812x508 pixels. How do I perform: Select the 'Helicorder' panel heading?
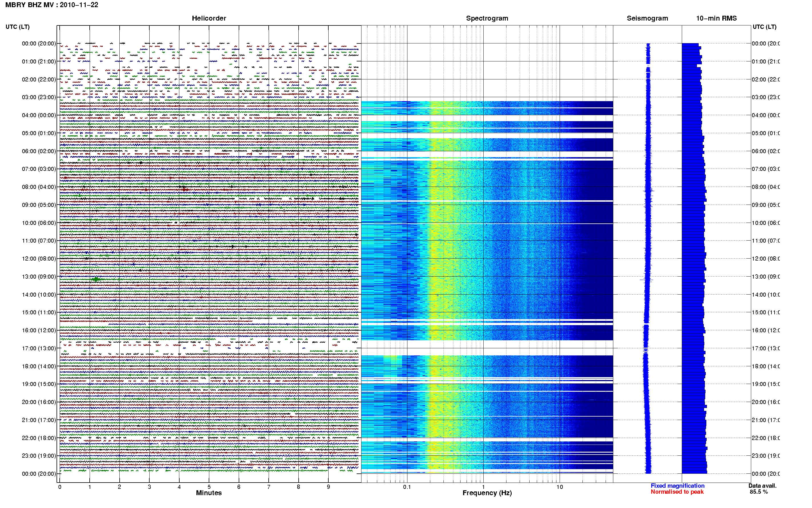pyautogui.click(x=209, y=18)
